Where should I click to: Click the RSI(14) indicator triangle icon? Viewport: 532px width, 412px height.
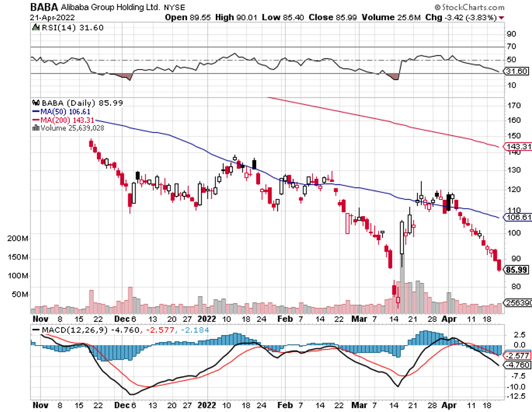click(x=36, y=28)
